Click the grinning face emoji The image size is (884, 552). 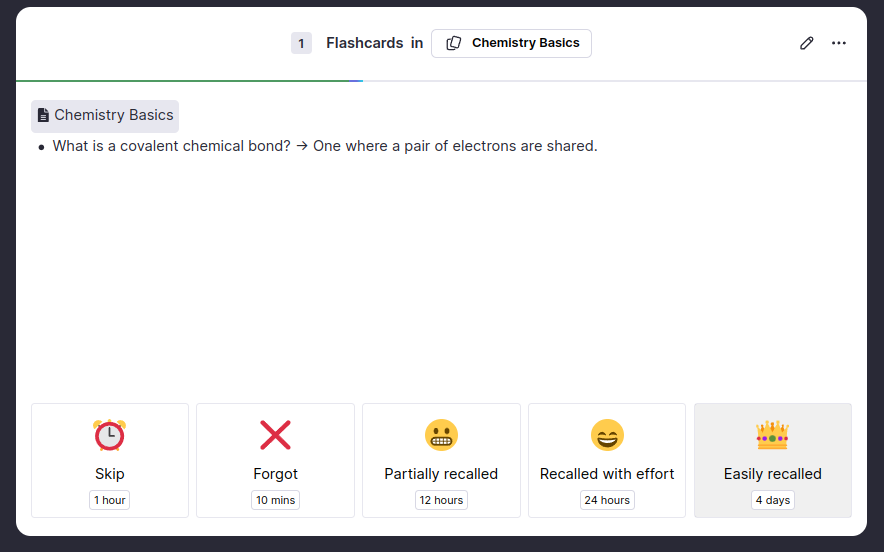pyautogui.click(x=607, y=435)
